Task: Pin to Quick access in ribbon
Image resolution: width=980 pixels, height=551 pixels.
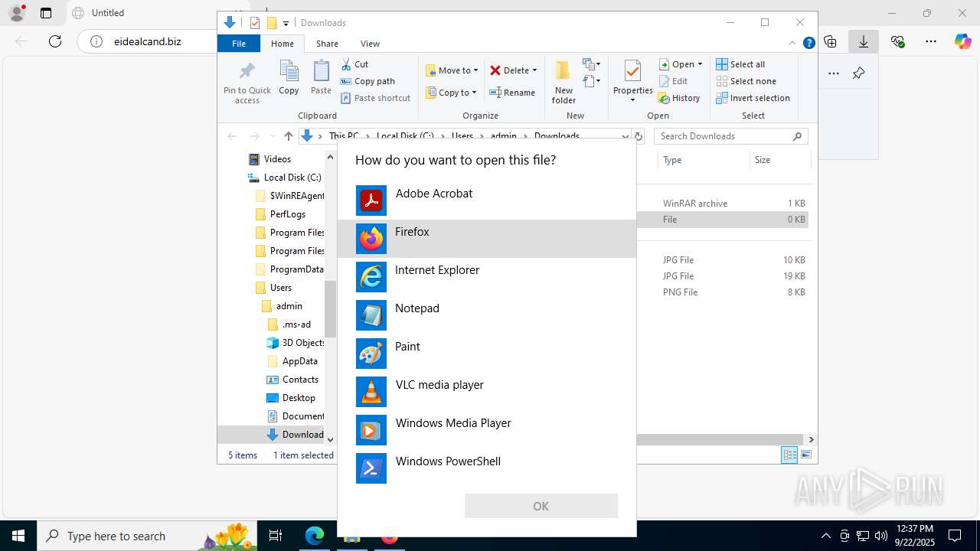Action: pyautogui.click(x=247, y=83)
